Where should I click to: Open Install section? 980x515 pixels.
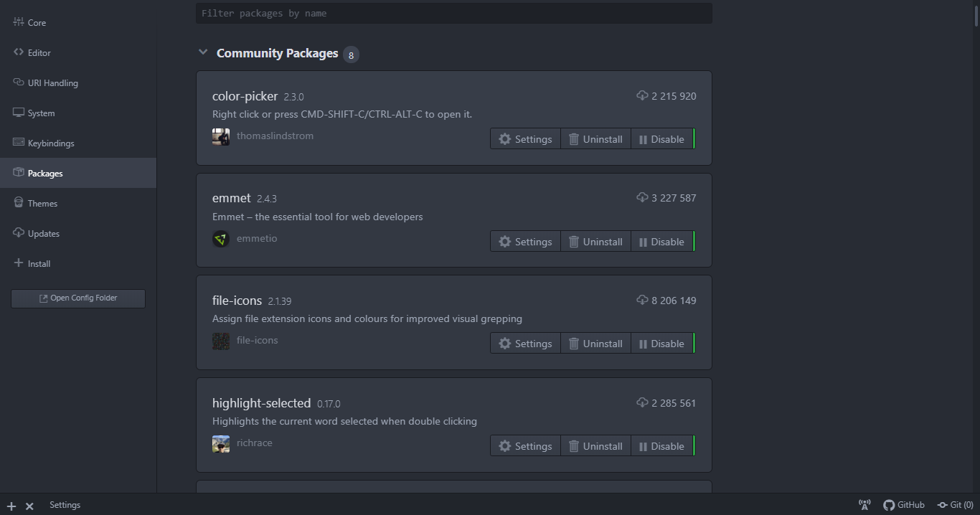coord(77,263)
